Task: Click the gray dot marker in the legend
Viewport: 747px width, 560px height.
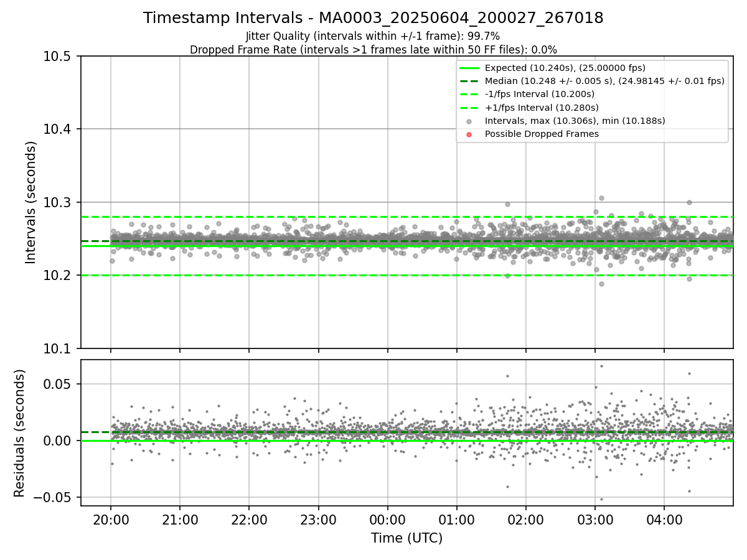Action: 469,121
